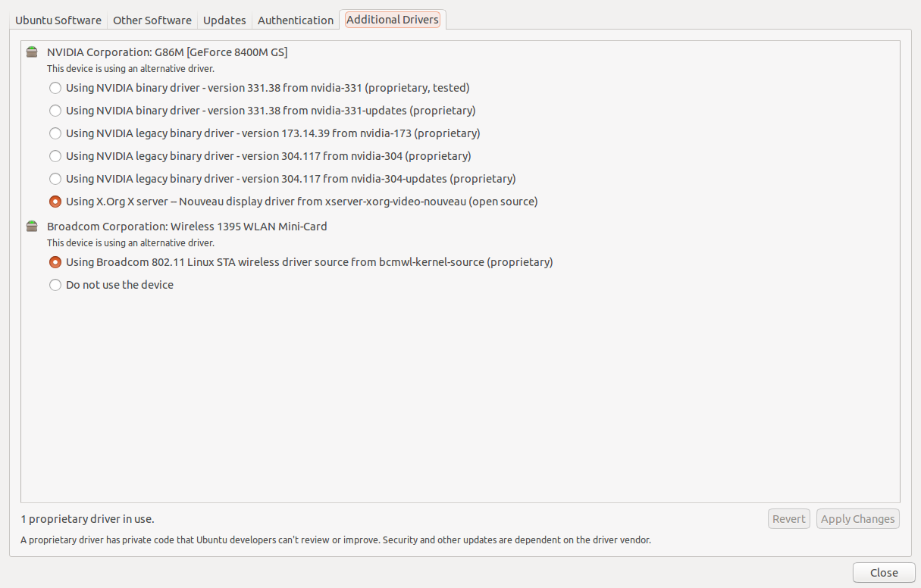Choose 'Do not use the device' option

111,285
